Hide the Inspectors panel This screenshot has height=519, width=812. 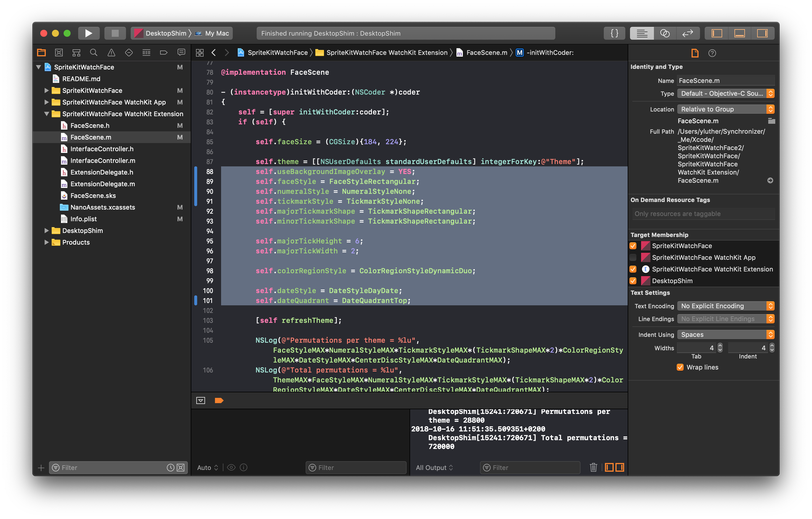coord(762,33)
